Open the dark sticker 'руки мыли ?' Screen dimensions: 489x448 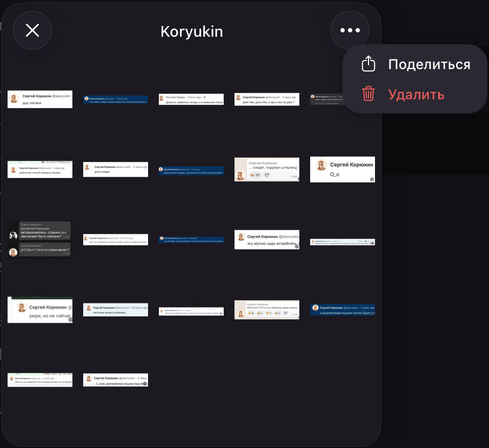(40, 240)
